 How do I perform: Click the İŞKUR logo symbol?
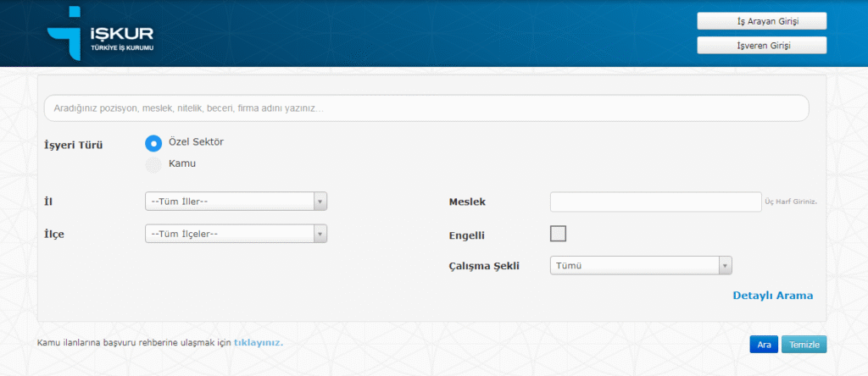pyautogui.click(x=66, y=32)
